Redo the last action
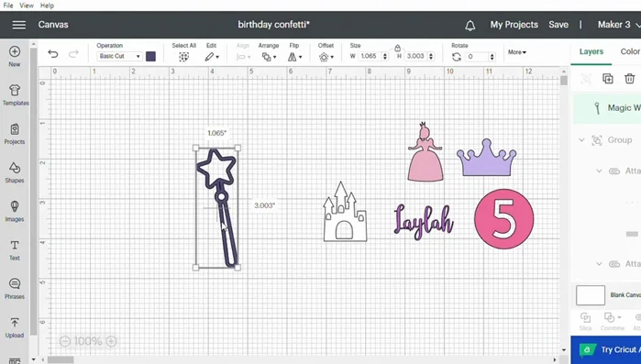This screenshot has width=641, height=364. [x=73, y=53]
